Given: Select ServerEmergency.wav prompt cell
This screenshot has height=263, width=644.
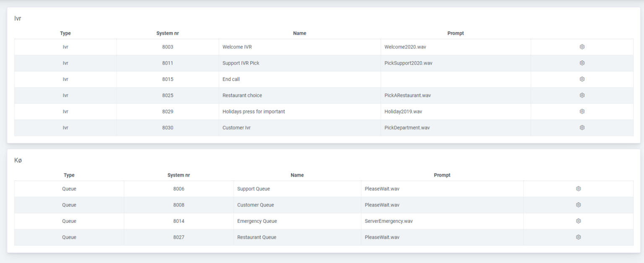Looking at the screenshot, I should (389, 221).
